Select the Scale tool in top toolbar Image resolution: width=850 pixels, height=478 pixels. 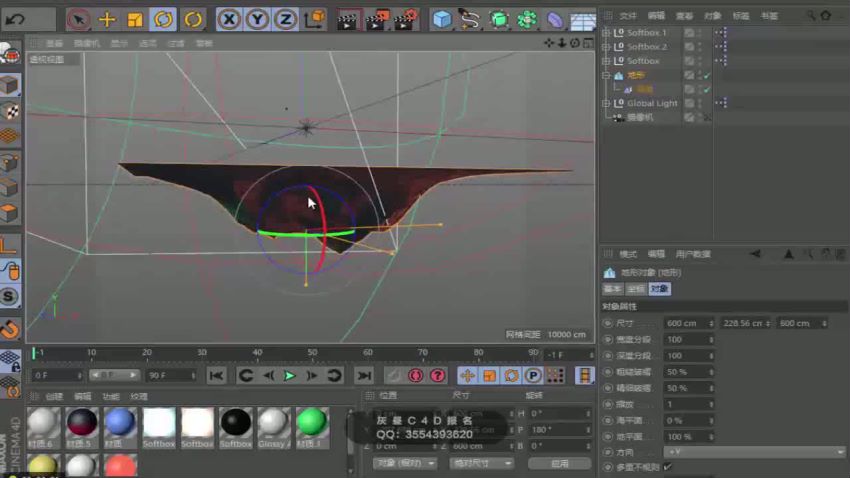(134, 20)
